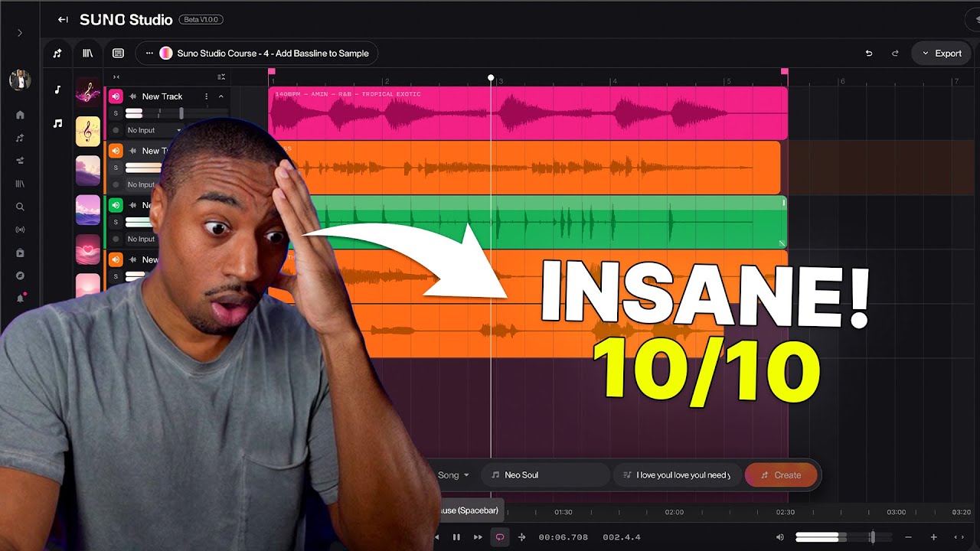Click the fit-to-width arrows icon

[959, 537]
